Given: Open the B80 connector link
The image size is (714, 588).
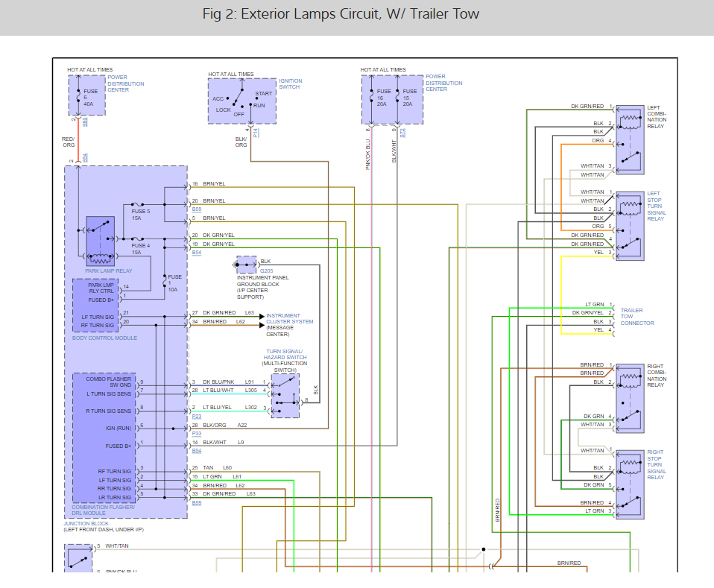Looking at the screenshot, I should 85,121.
